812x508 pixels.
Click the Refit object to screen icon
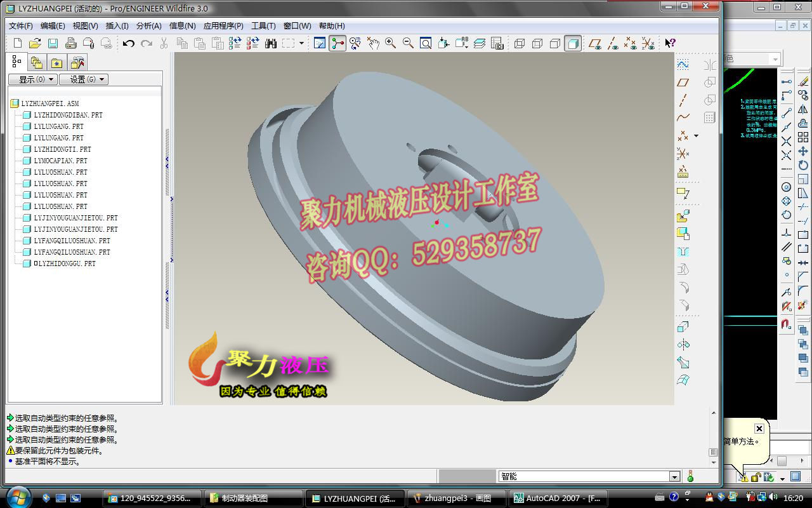426,43
